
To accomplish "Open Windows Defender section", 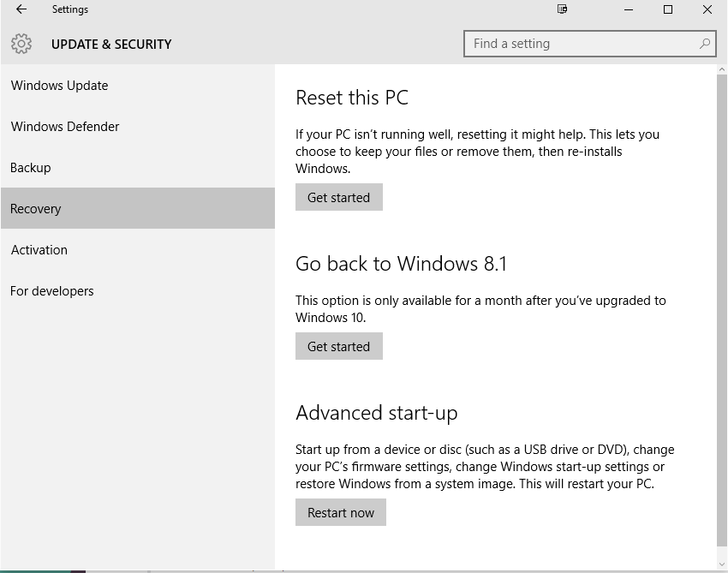I will pyautogui.click(x=138, y=126).
